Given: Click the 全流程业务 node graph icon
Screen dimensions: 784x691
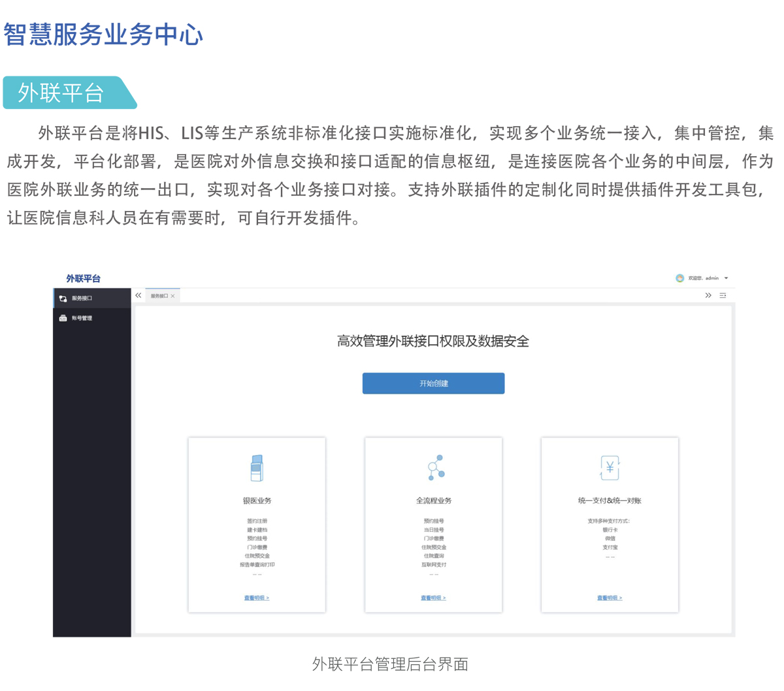Looking at the screenshot, I should [x=436, y=468].
